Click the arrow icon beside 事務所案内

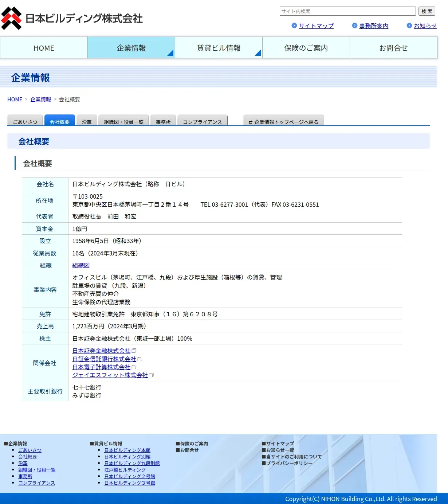tap(355, 26)
